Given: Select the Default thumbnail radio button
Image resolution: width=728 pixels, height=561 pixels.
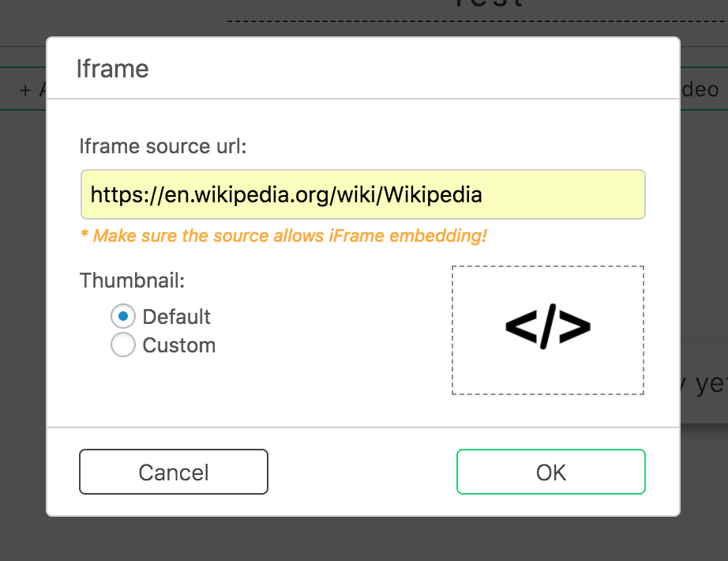Looking at the screenshot, I should pos(123,317).
